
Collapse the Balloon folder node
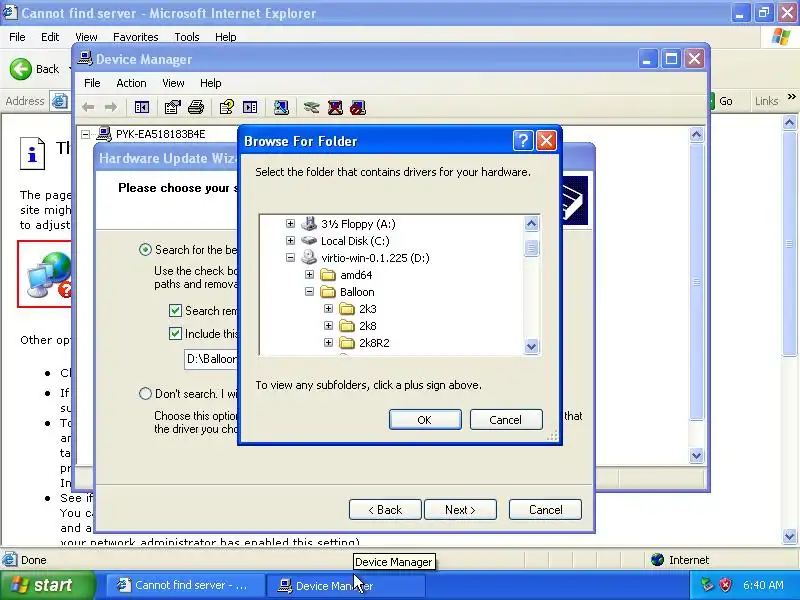click(309, 292)
